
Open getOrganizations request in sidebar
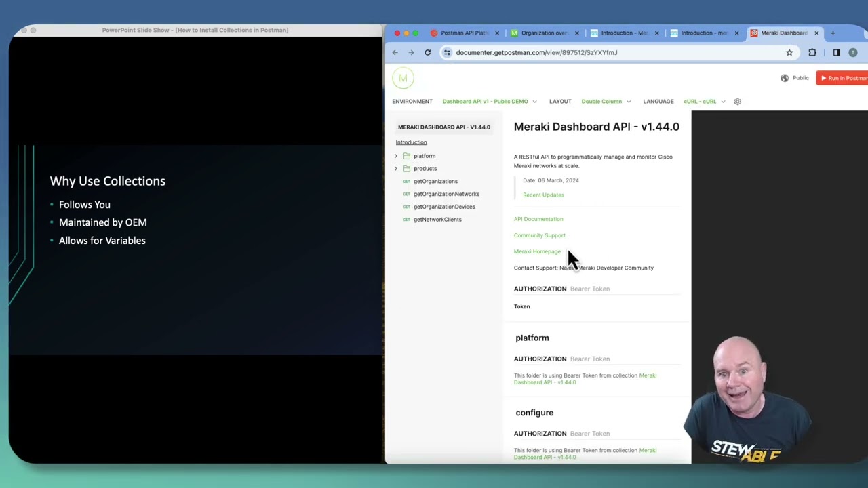[435, 182]
